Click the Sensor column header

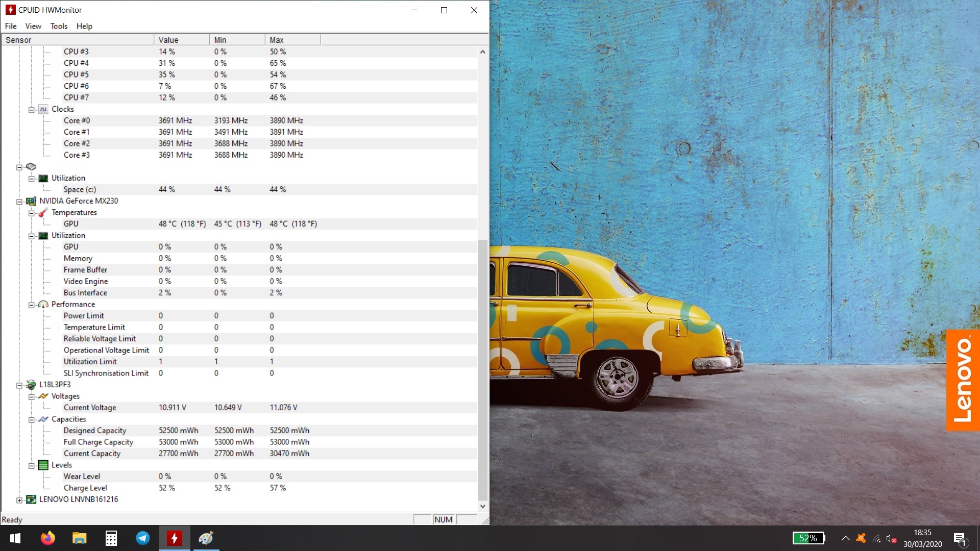(78, 40)
